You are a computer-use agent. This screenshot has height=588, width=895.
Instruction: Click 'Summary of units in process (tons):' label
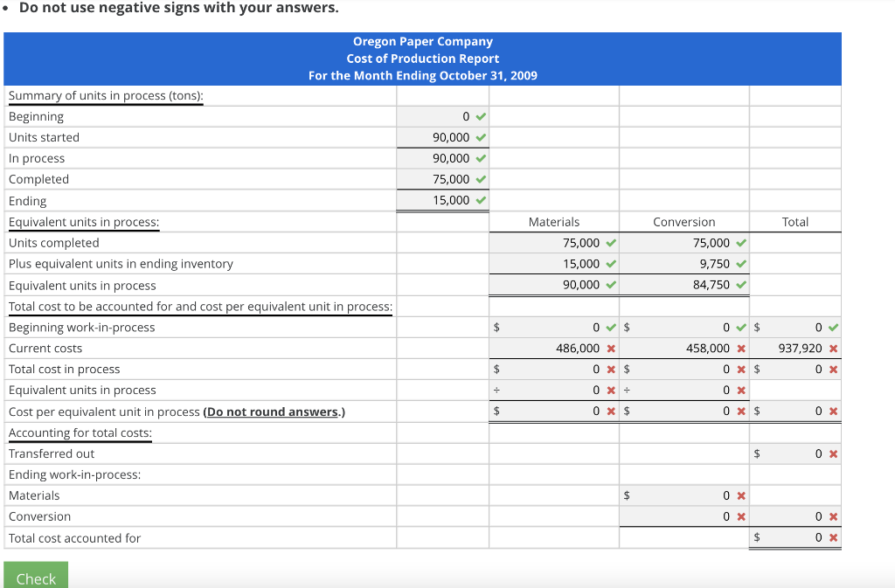106,95
